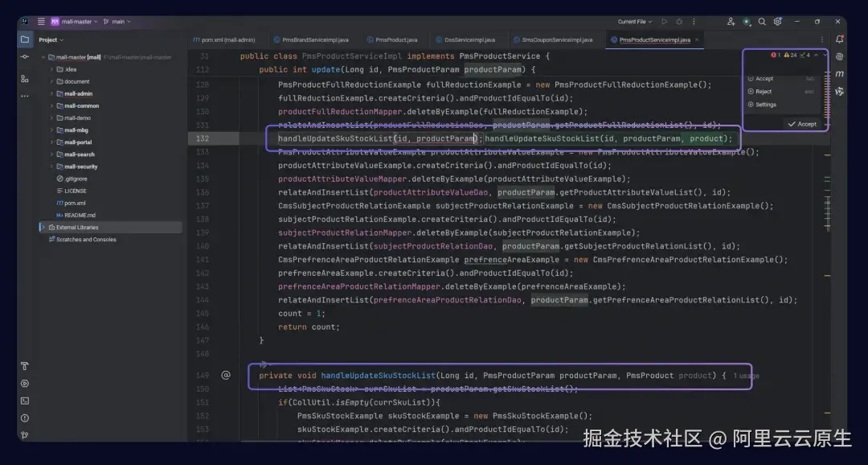Switch to OssServiceImpl.java tab
Viewport: 868px width, 465px height.
click(465, 40)
